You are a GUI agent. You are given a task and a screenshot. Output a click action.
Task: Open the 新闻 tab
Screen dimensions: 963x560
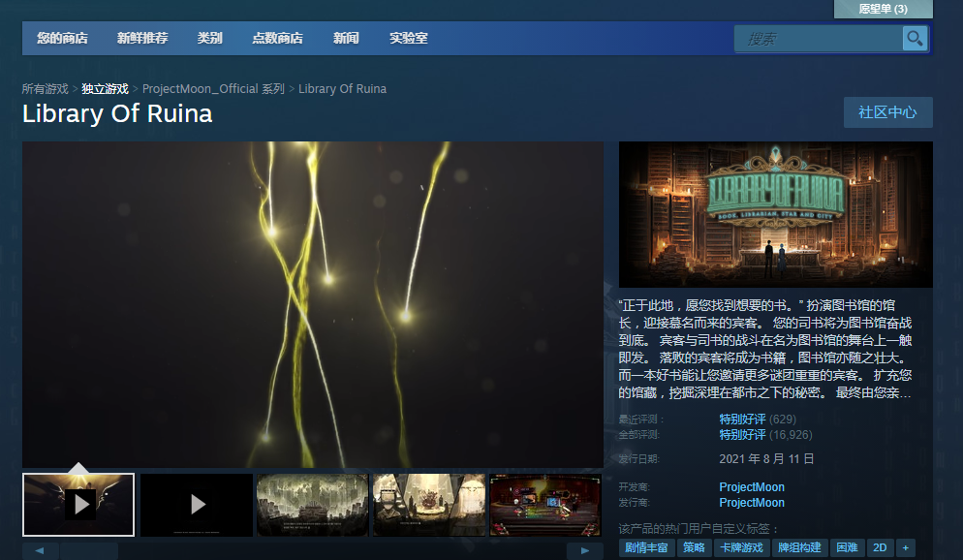pyautogui.click(x=346, y=38)
